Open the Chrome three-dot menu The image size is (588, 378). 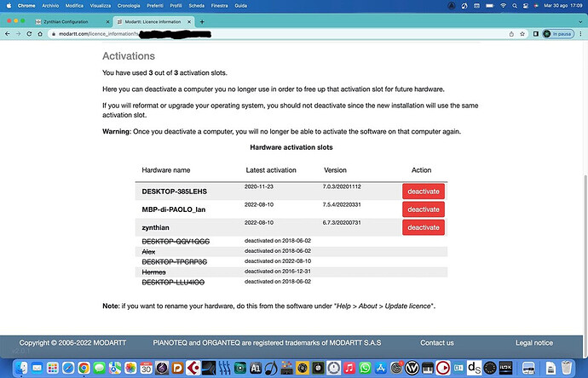point(581,34)
